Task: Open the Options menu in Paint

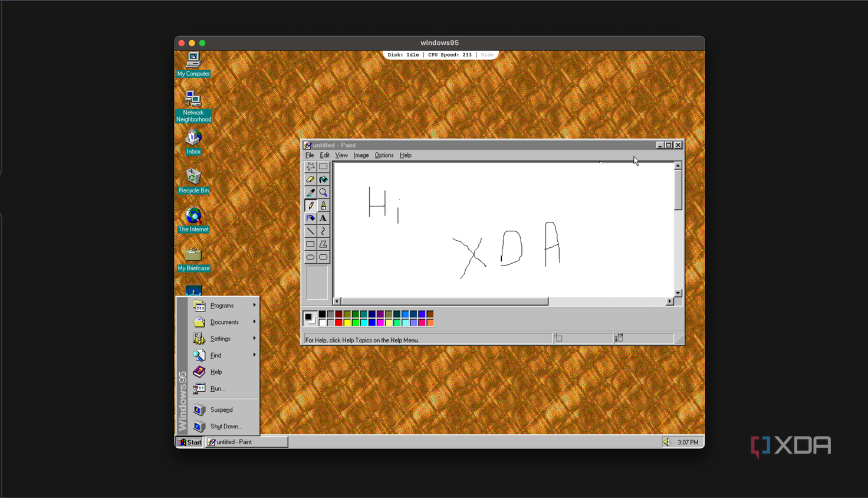Action: (384, 155)
